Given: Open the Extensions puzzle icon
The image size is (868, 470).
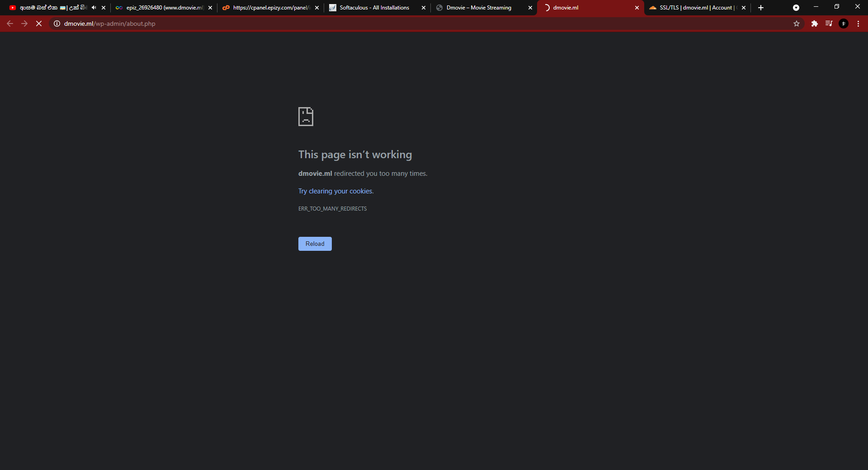Looking at the screenshot, I should (x=814, y=23).
